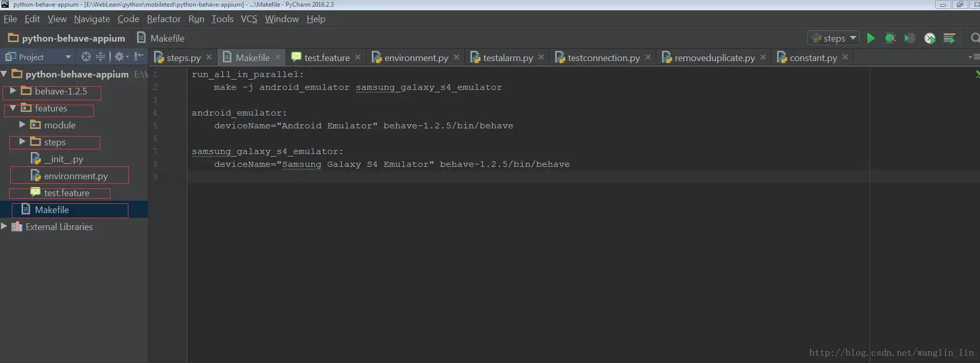Open the Run menu
The width and height of the screenshot is (980, 363).
tap(196, 19)
